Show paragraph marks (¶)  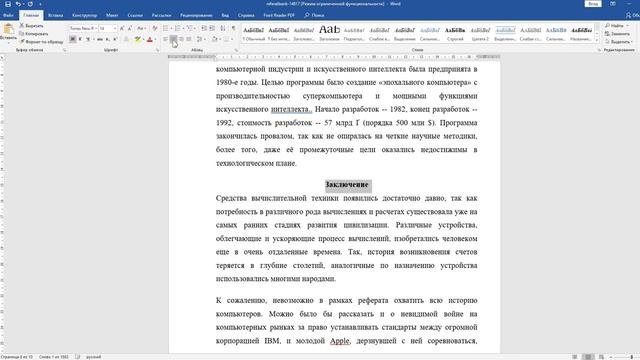click(233, 28)
